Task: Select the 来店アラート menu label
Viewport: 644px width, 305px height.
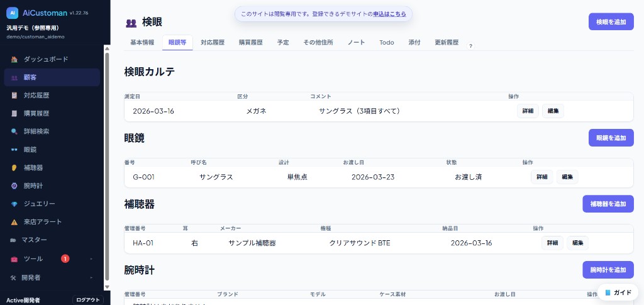Action: [42, 222]
